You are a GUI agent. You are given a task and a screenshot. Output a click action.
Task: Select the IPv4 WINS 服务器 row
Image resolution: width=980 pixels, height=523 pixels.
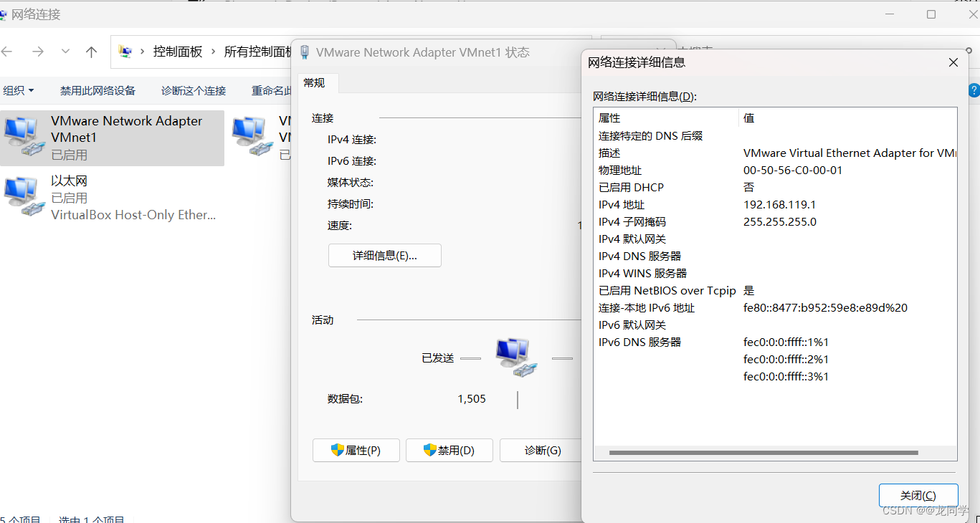tap(775, 274)
